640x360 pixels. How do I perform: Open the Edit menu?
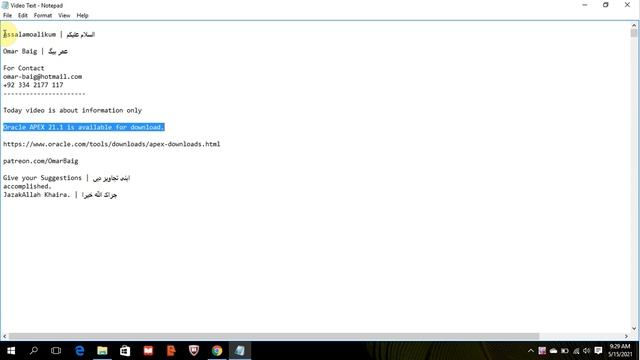point(22,16)
